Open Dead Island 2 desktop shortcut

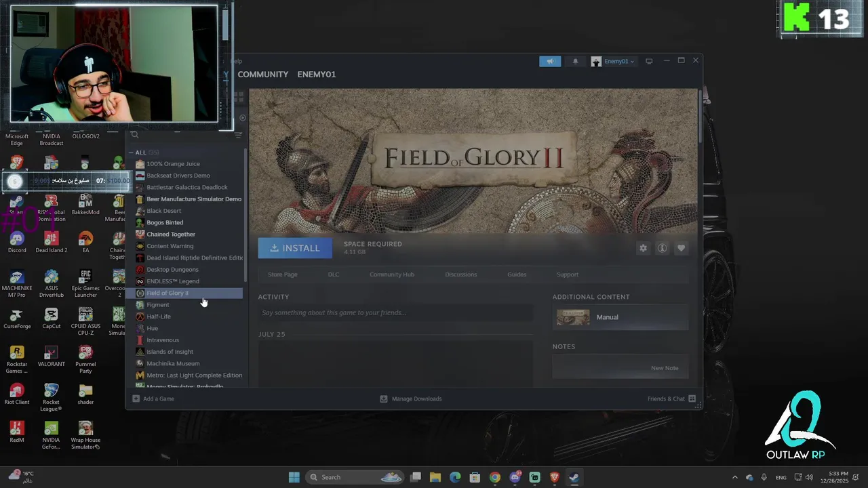51,243
